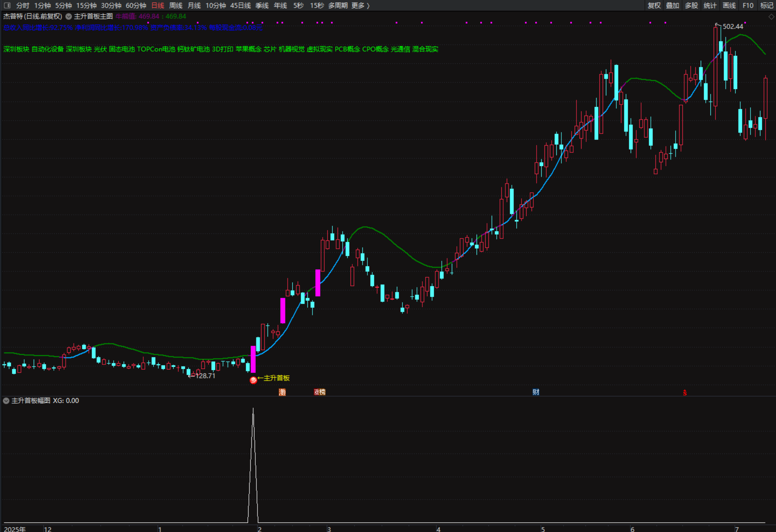This screenshot has width=776, height=532.
Task: Open the 画线 drawing tools
Action: click(x=729, y=5)
